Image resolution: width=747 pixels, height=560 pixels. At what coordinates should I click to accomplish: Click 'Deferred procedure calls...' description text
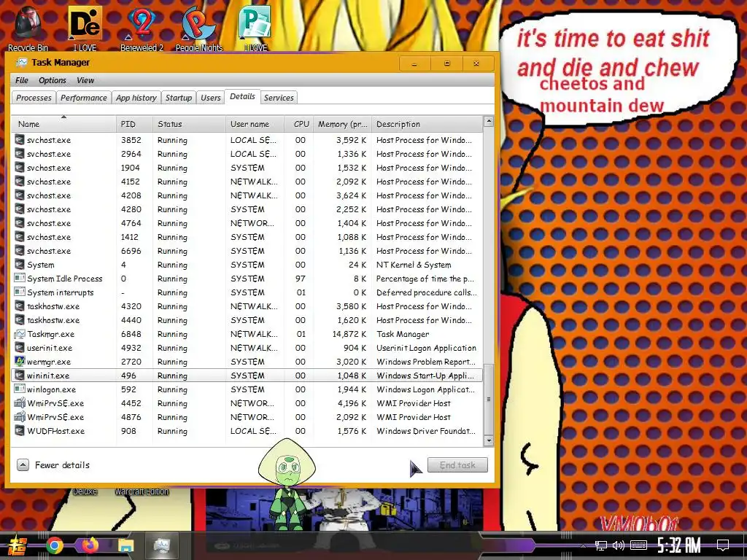pos(426,292)
